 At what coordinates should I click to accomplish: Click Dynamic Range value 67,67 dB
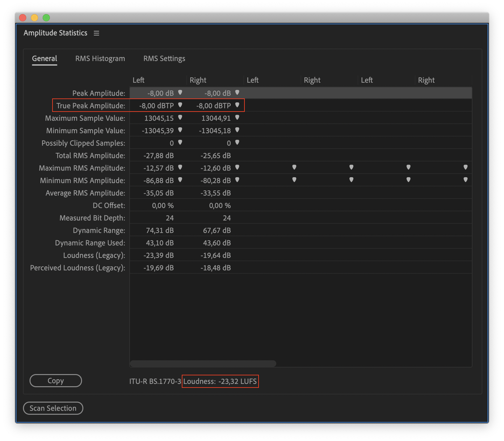coord(217,230)
